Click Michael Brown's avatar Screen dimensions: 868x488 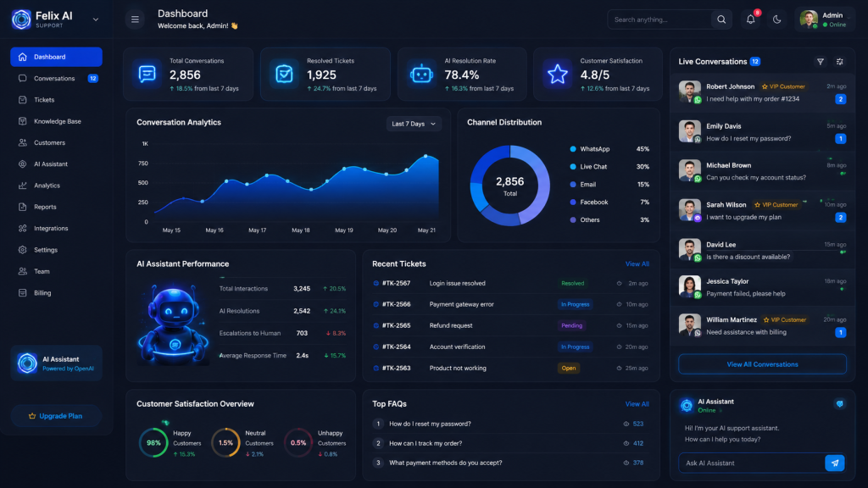click(x=689, y=171)
